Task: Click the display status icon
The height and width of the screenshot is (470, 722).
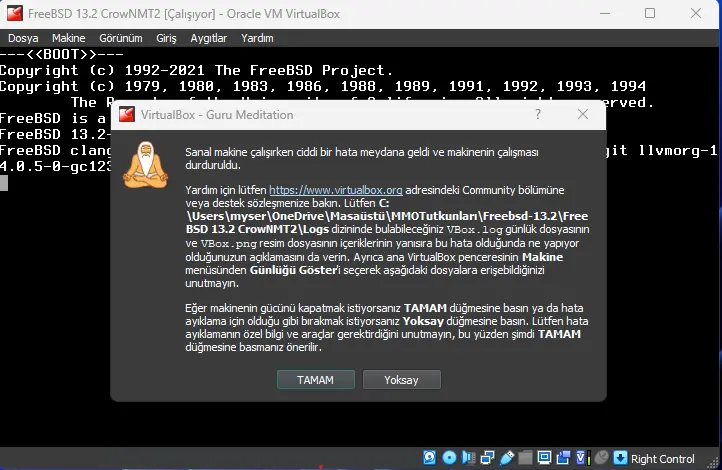Action: click(x=544, y=458)
